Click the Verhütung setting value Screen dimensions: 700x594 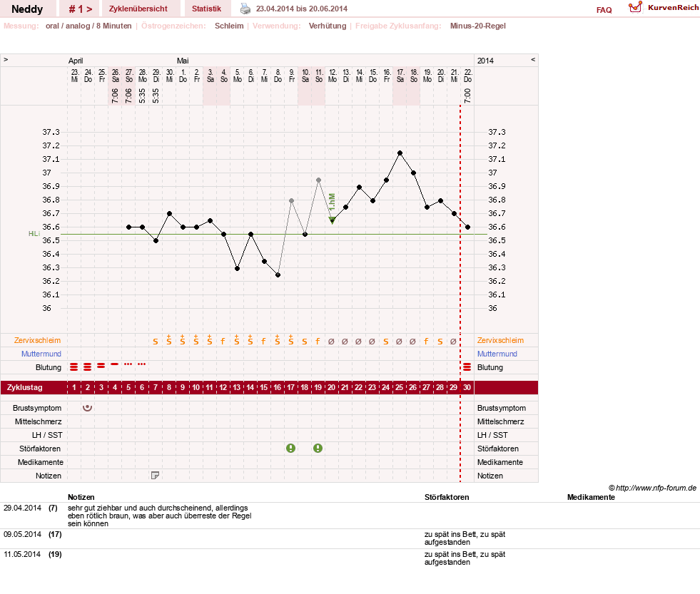328,26
